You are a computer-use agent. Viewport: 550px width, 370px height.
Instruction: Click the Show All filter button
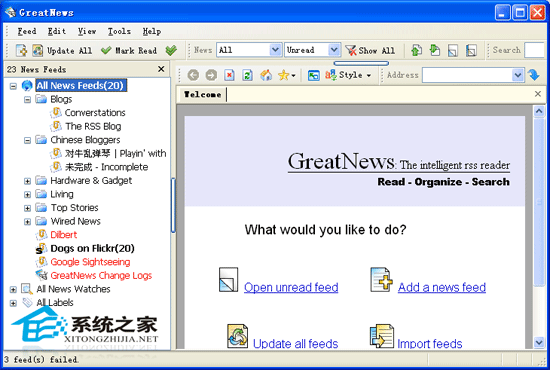tap(370, 51)
